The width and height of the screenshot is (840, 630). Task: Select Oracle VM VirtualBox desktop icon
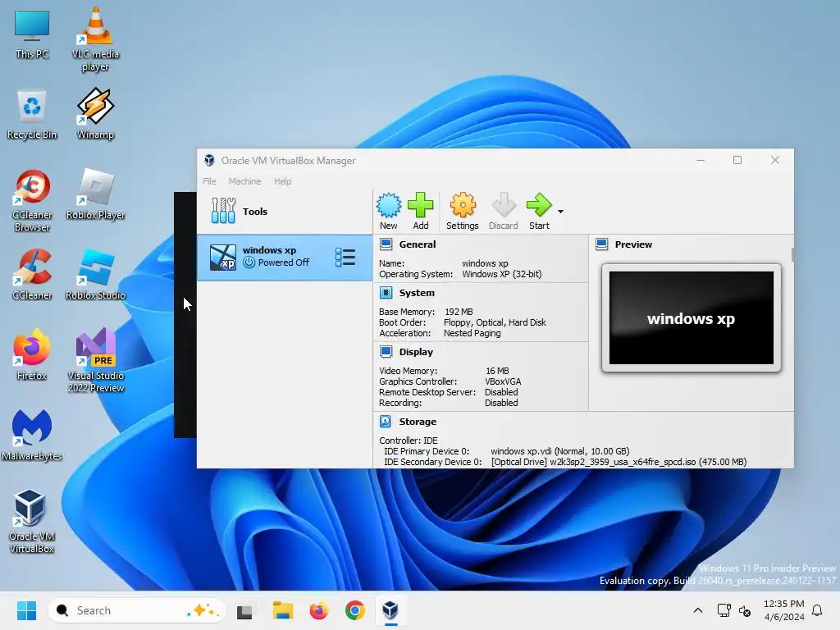(31, 521)
